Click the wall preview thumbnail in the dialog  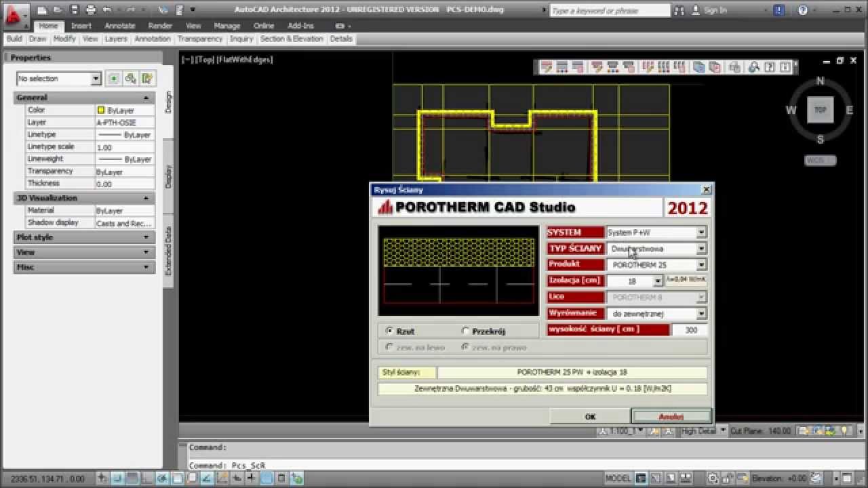pos(458,270)
